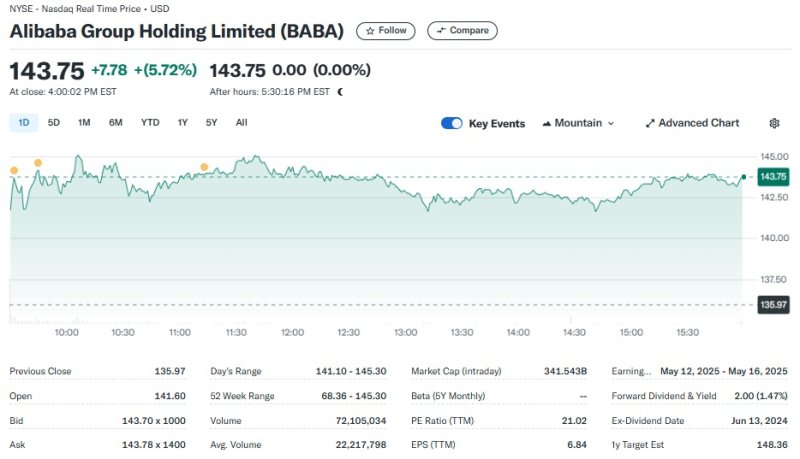Click the 135.97 previous close chart label
This screenshot has height=459, width=800.
[773, 304]
